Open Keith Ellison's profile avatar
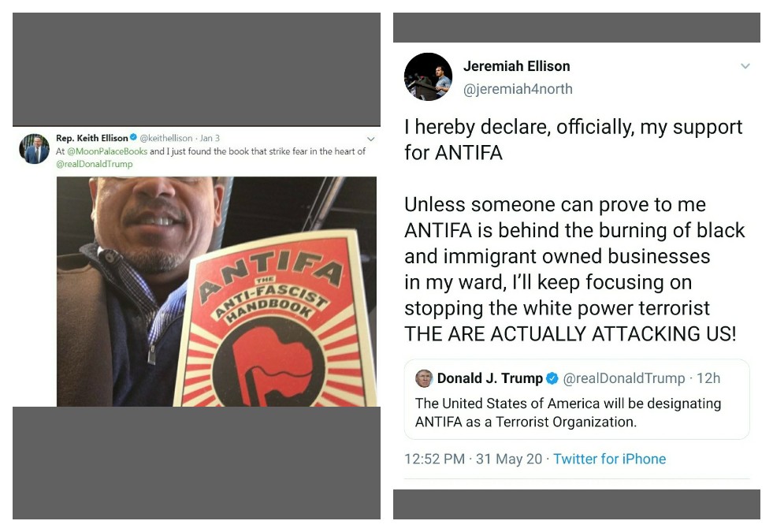Screen dimensions: 773x532 [x=34, y=148]
